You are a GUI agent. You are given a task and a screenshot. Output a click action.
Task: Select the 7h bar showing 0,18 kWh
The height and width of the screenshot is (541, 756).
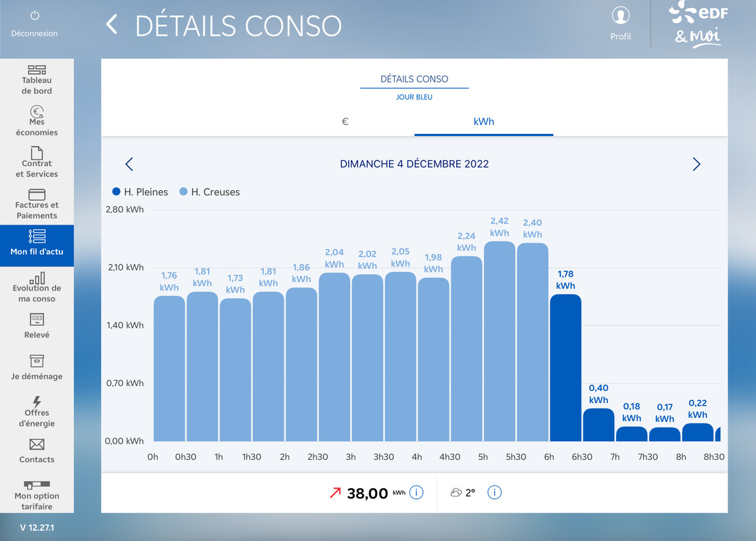(631, 433)
